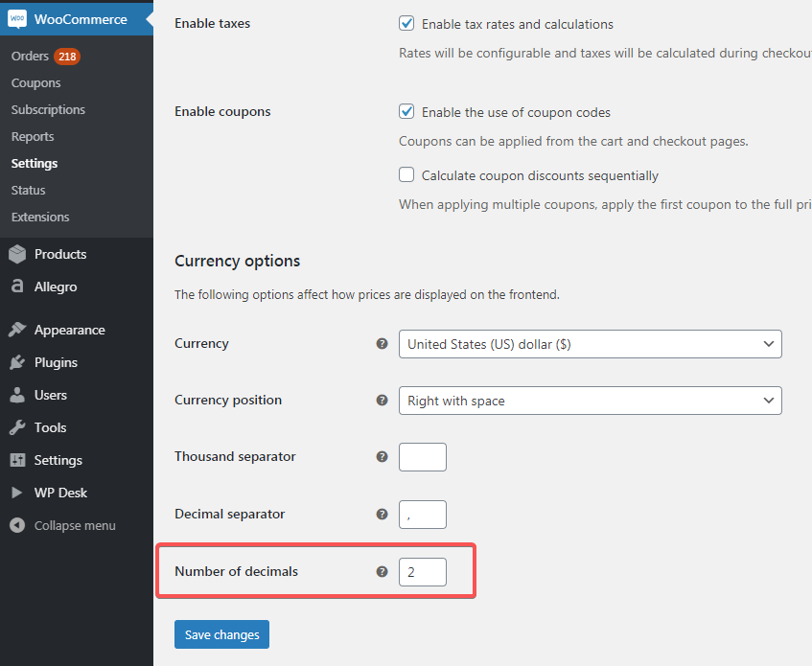Enable Calculate coupon discounts sequentially
Image resolution: width=812 pixels, height=666 pixels.
(x=406, y=175)
